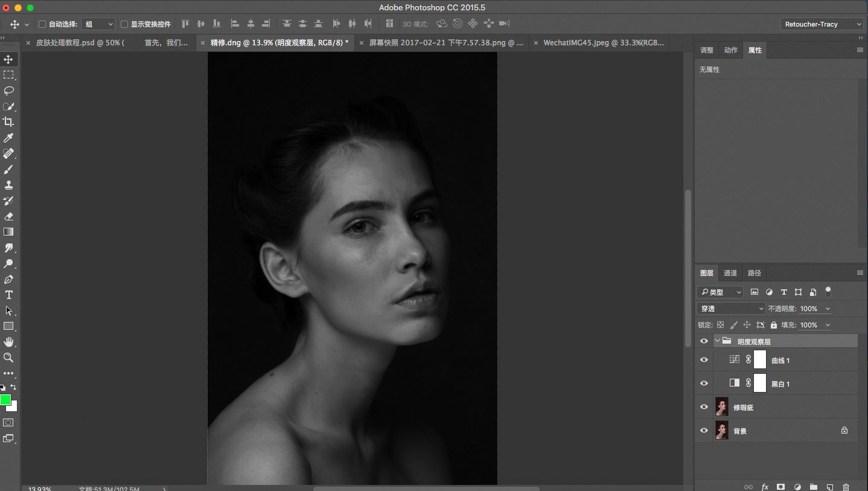The width and height of the screenshot is (868, 491).
Task: Create a new fill or adjustment layer
Action: [x=797, y=487]
